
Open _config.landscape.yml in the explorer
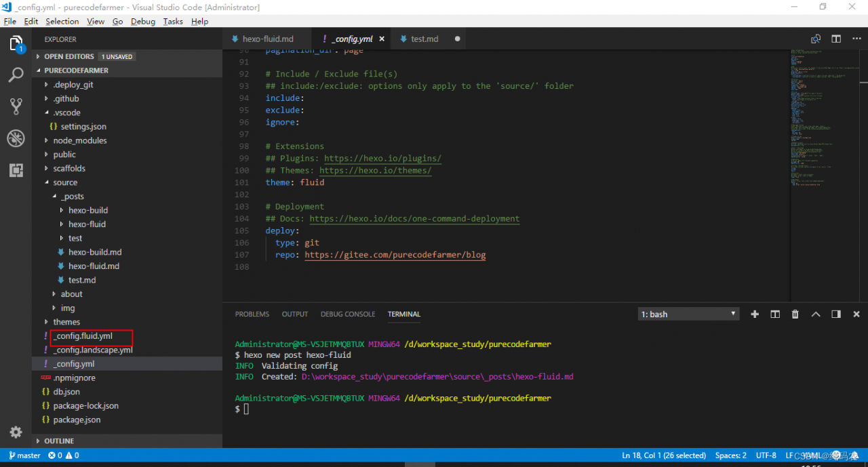point(94,350)
